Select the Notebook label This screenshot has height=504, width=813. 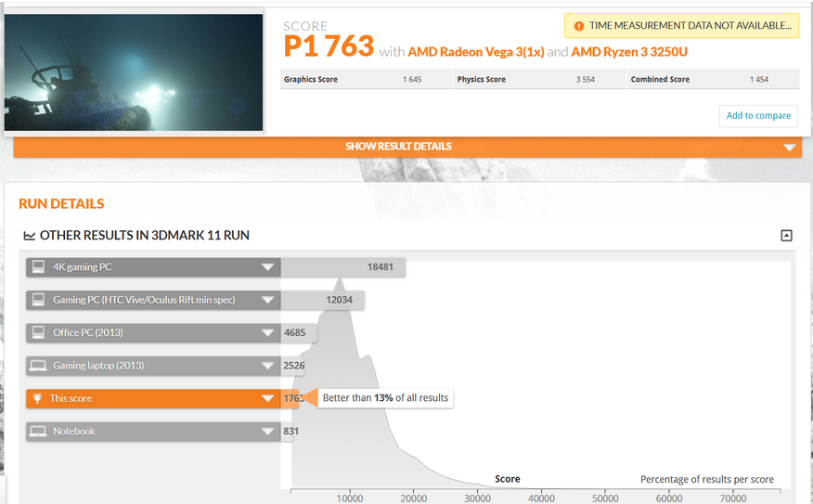coord(73,432)
